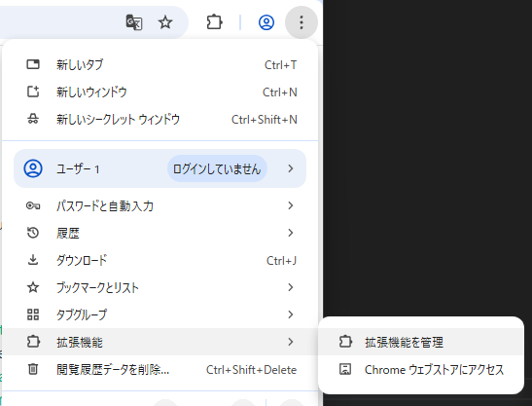
Task: Click the translate page icon in address bar
Action: coord(134,22)
